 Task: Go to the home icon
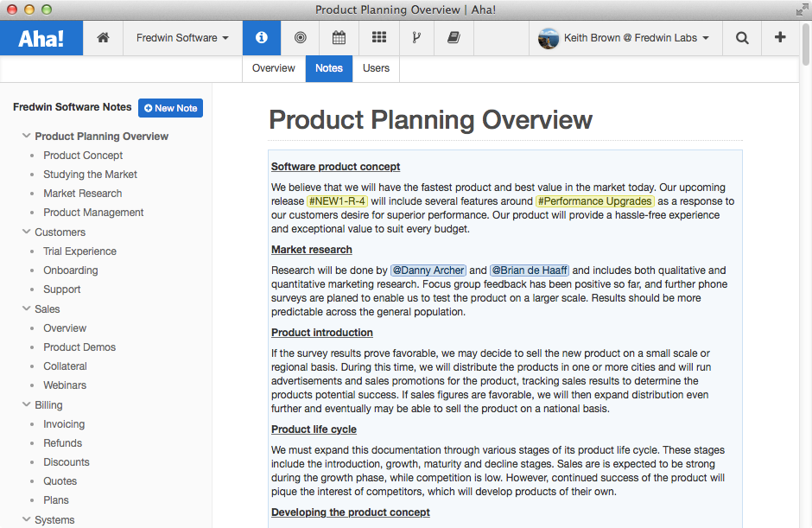coord(103,37)
